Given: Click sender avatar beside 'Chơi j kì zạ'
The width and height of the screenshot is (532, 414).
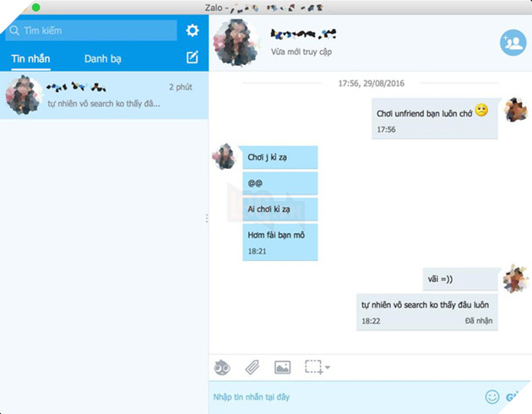Looking at the screenshot, I should 224,156.
